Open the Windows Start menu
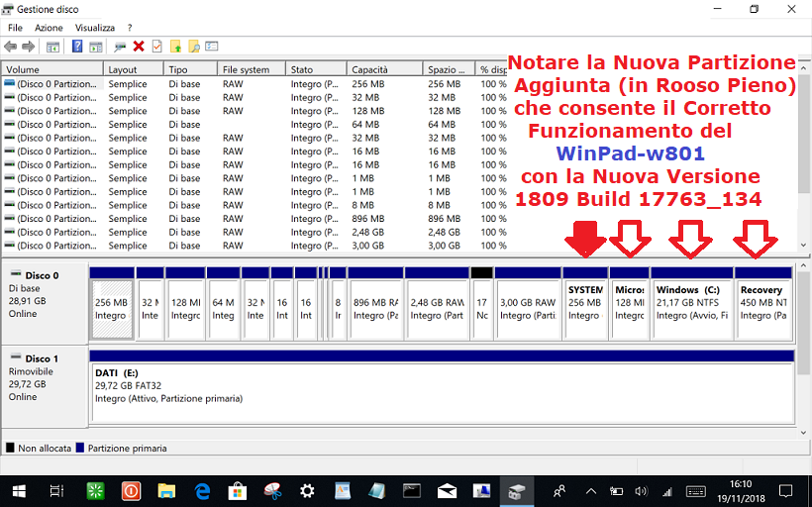This screenshot has width=812, height=507. (x=19, y=491)
